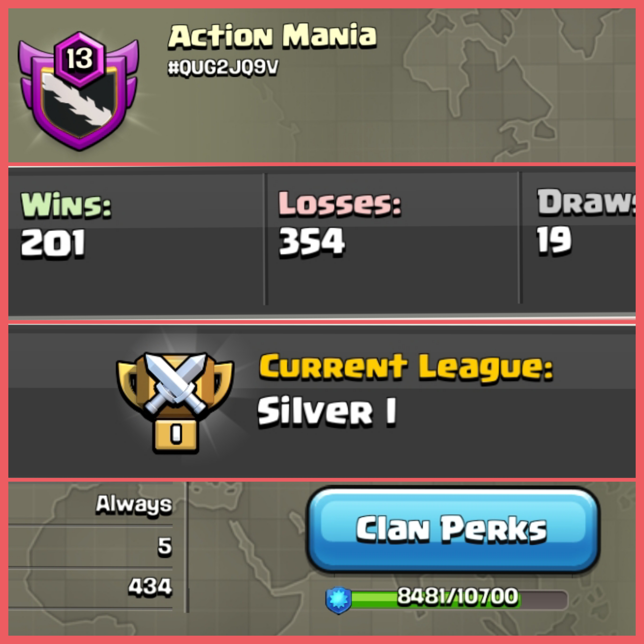Click the Always war frequency value
This screenshot has width=644, height=644.
coord(134,504)
